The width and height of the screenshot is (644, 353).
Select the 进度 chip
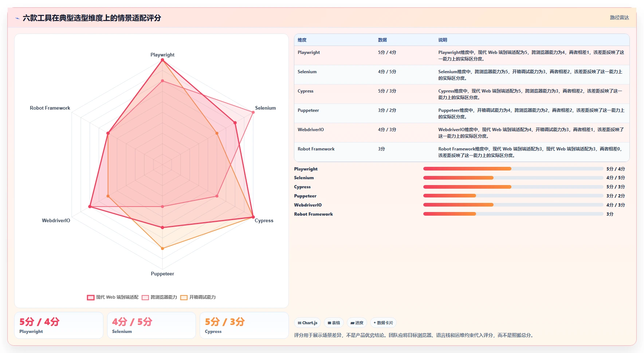click(x=357, y=323)
